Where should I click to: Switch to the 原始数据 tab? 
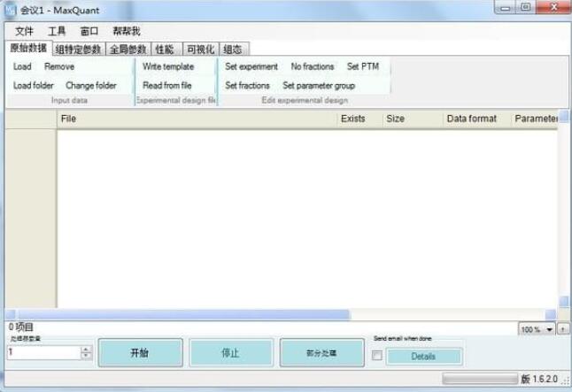pos(28,48)
